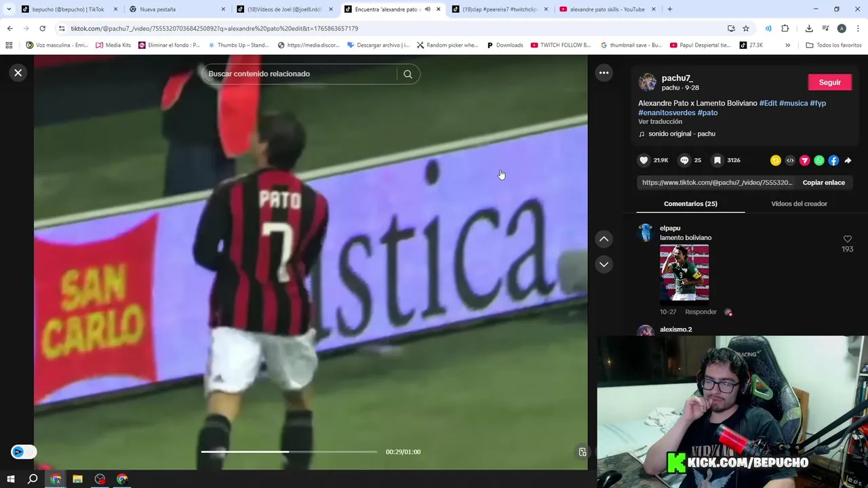Open the browser downloads icon
This screenshot has height=488, width=868.
[x=809, y=28]
